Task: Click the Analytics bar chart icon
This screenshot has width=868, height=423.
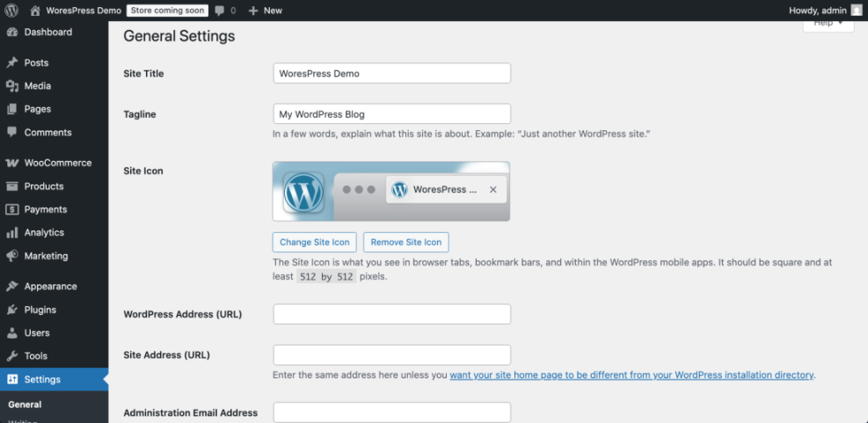Action: click(x=12, y=232)
